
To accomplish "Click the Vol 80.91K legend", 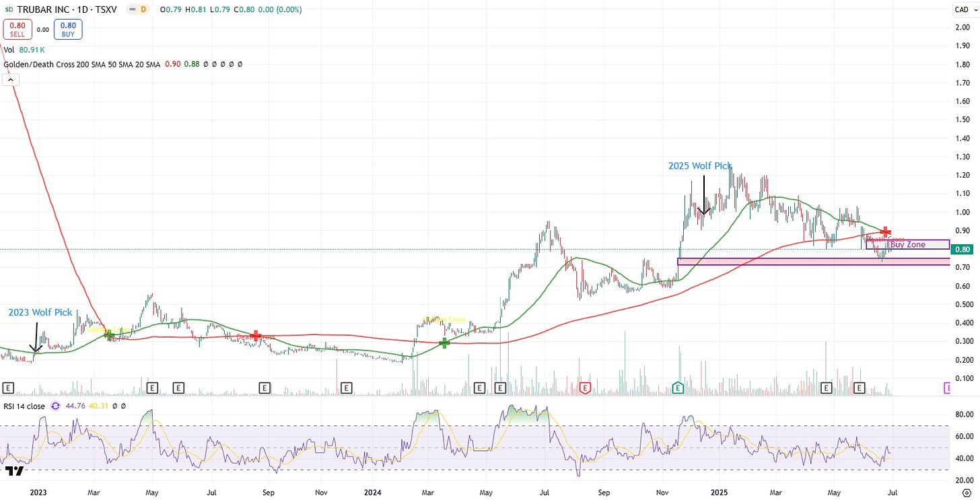I will tap(24, 49).
